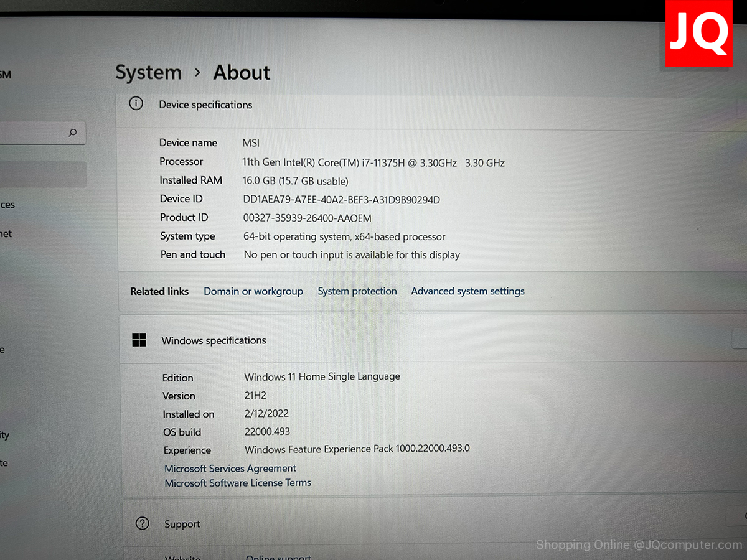Click the Support question mark icon
747x560 pixels.
(x=143, y=523)
